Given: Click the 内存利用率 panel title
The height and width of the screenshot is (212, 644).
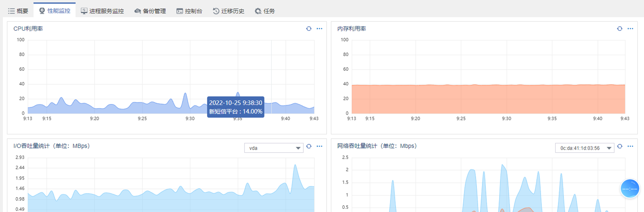Looking at the screenshot, I should coord(352,29).
